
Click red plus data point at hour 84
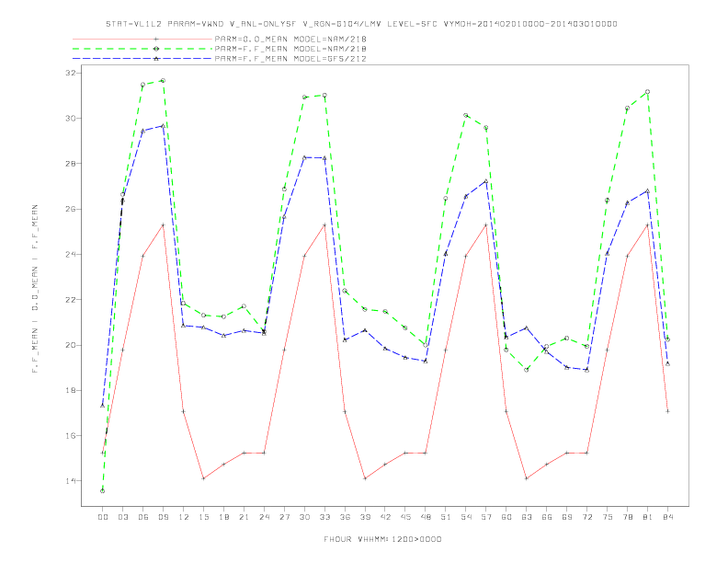pyautogui.click(x=667, y=411)
